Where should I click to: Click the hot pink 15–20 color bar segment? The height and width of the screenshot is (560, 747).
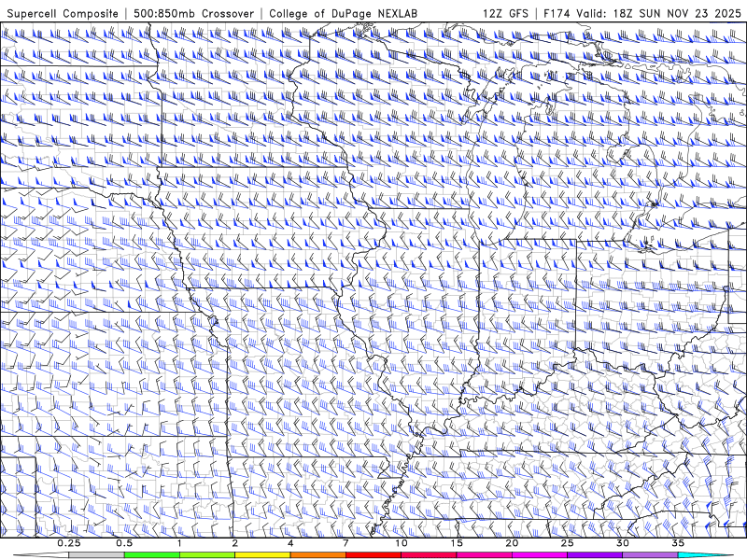(484, 555)
